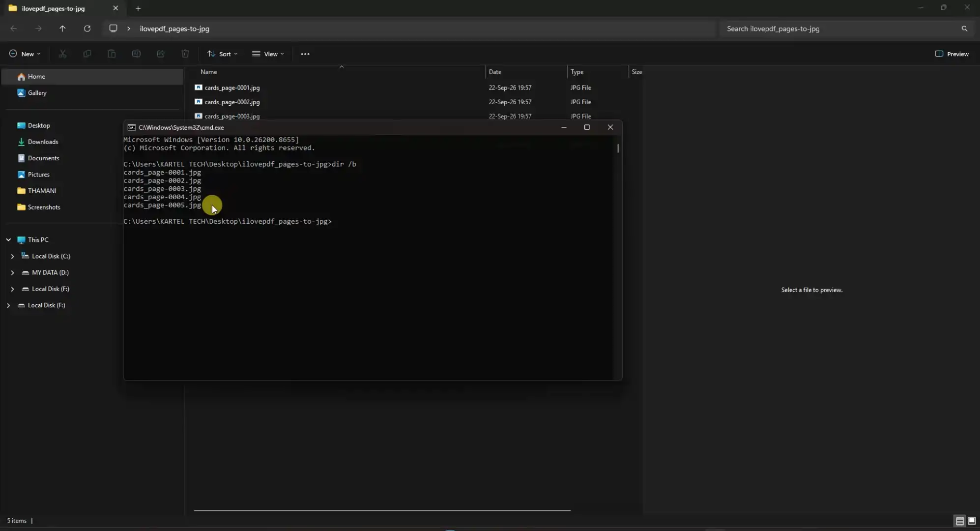Click the cmd window vertical scrollbar thumb
The height and width of the screenshot is (531, 980).
pyautogui.click(x=618, y=148)
